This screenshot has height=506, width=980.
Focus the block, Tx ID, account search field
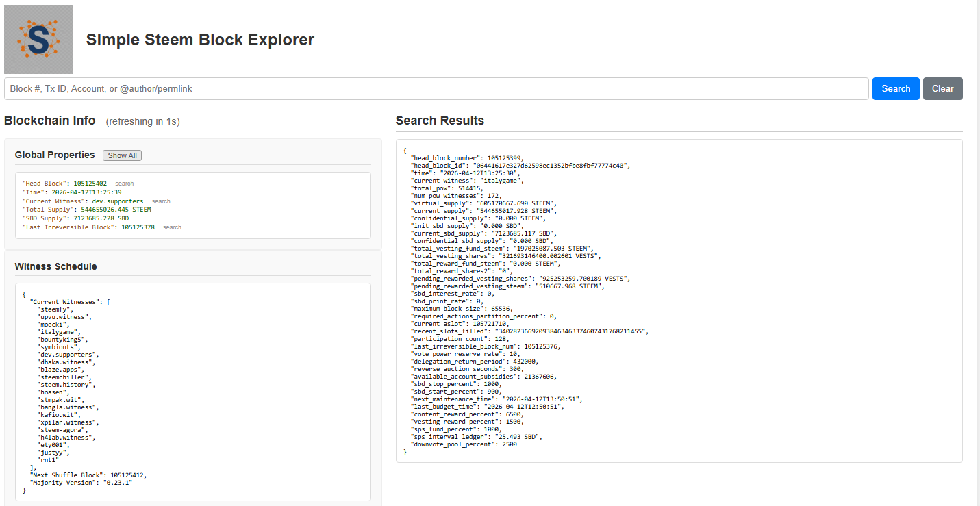click(436, 88)
